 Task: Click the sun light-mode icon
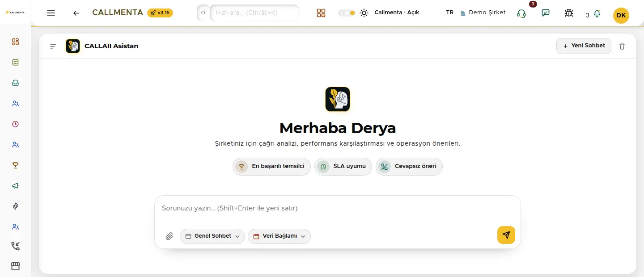pos(364,13)
